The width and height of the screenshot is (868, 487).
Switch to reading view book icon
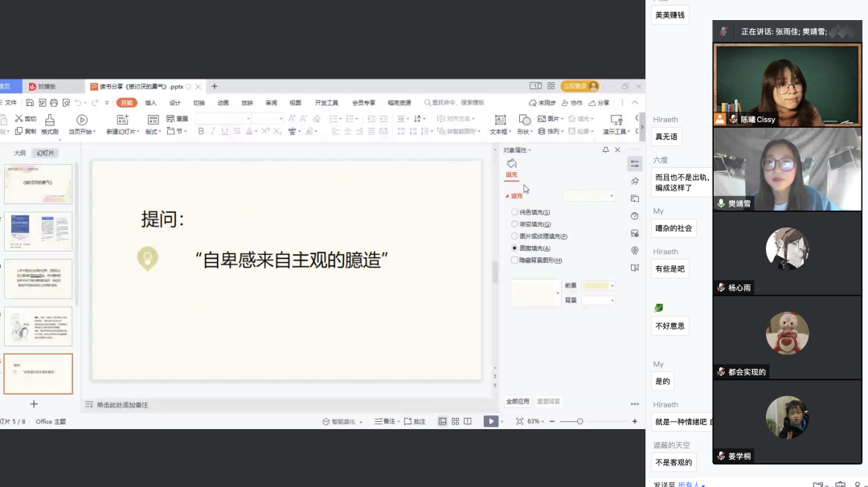pos(468,422)
